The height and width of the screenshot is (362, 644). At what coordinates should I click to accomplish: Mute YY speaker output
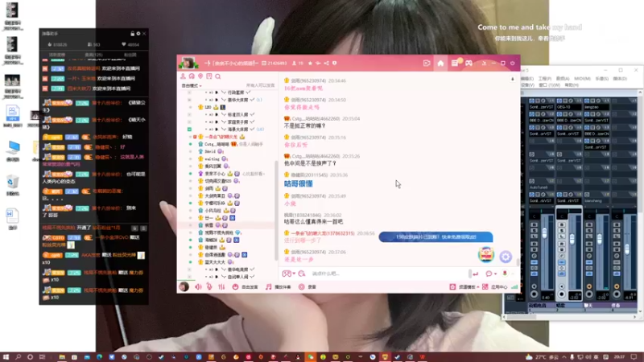pos(198,287)
